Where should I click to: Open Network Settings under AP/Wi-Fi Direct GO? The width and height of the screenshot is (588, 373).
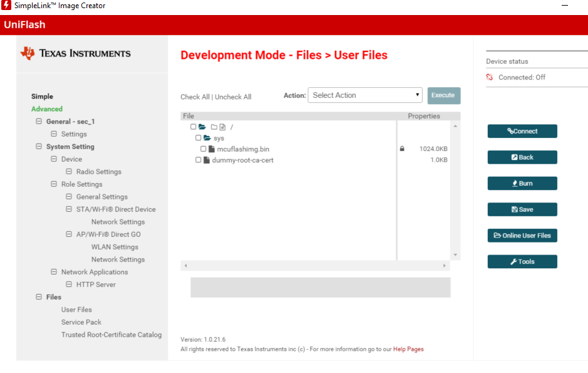pos(118,260)
